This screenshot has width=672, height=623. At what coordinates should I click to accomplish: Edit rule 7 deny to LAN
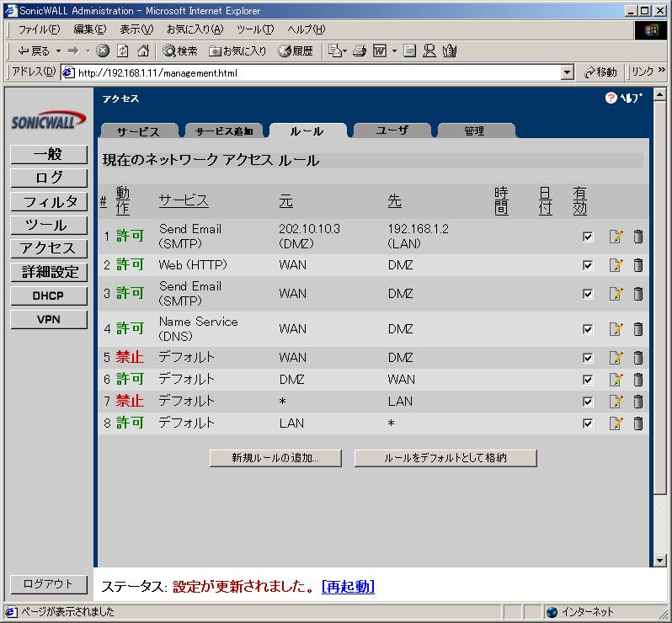pyautogui.click(x=616, y=402)
